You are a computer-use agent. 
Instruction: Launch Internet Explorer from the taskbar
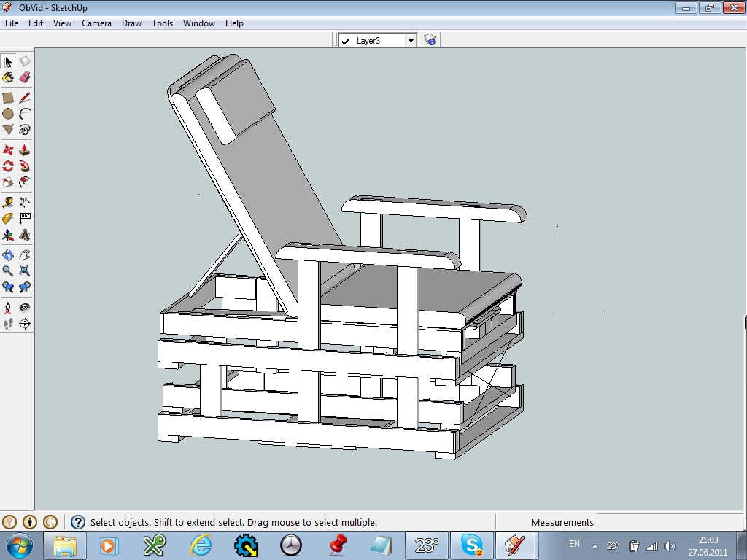pyautogui.click(x=201, y=545)
